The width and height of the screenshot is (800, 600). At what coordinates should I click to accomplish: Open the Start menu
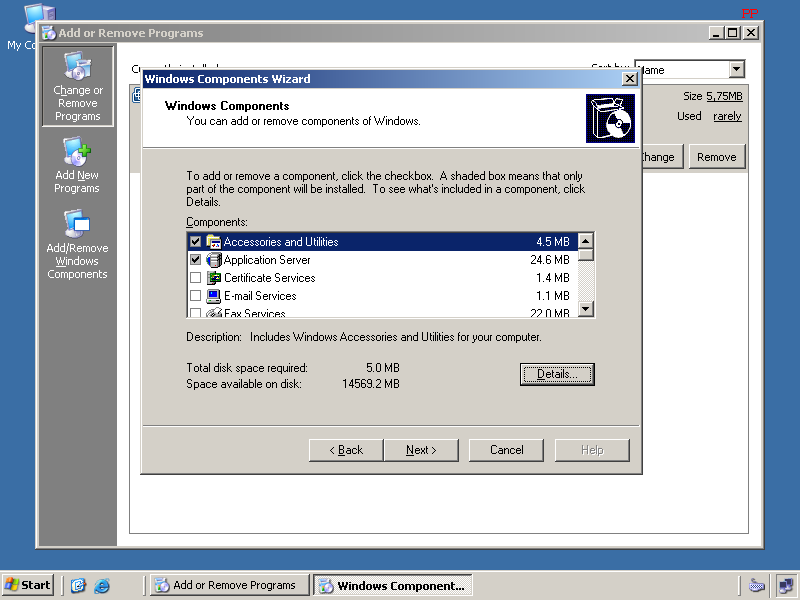(28, 585)
